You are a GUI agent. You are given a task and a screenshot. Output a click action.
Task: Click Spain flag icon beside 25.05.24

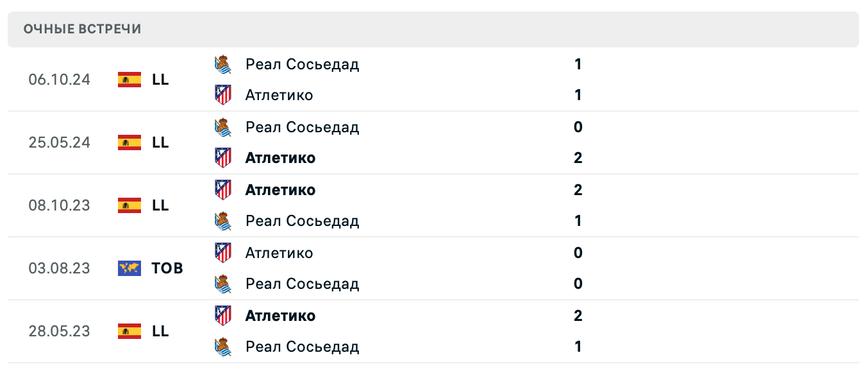click(x=129, y=142)
